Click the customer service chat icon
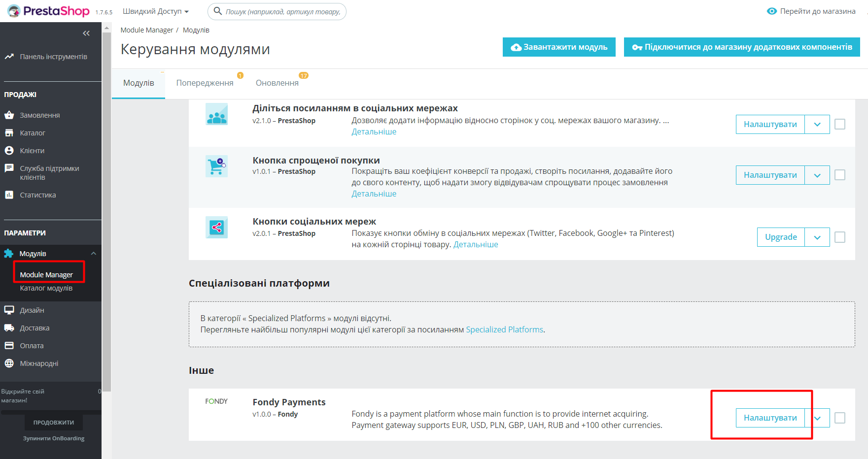The height and width of the screenshot is (459, 868). [x=9, y=168]
